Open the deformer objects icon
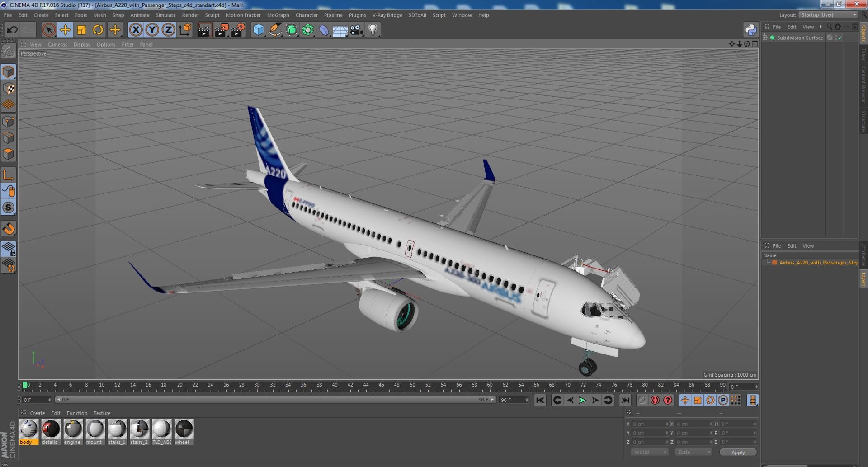Screen dimensions: 868x467 tap(324, 30)
